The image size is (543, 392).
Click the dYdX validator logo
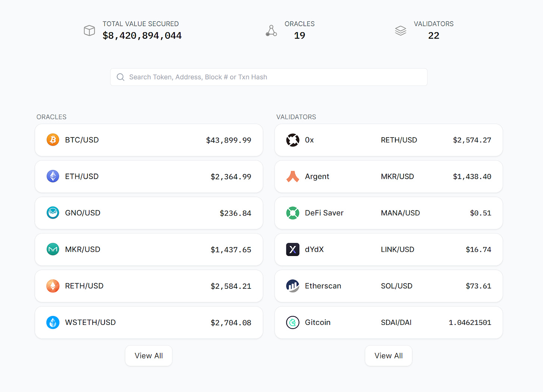pos(293,249)
